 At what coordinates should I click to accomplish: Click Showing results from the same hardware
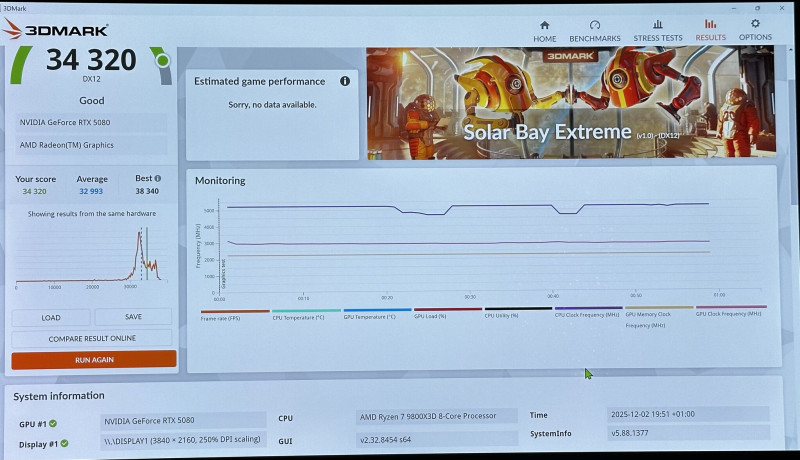92,214
